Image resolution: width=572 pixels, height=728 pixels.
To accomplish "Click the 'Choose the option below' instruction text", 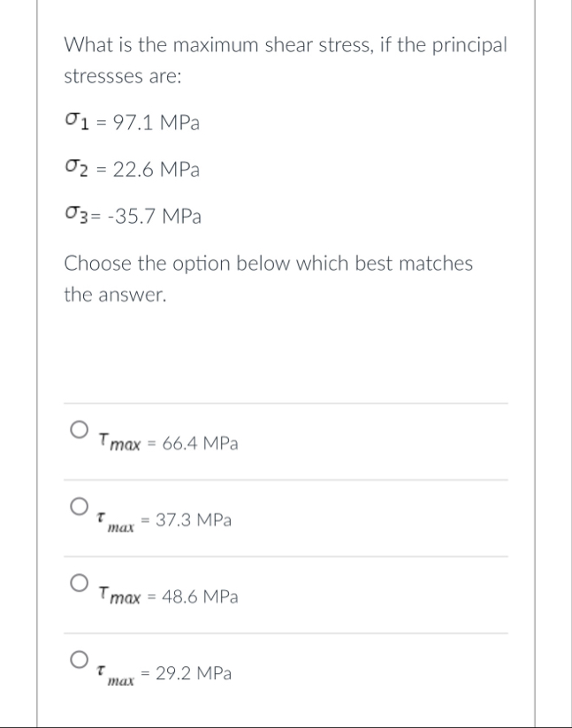I will click(268, 264).
